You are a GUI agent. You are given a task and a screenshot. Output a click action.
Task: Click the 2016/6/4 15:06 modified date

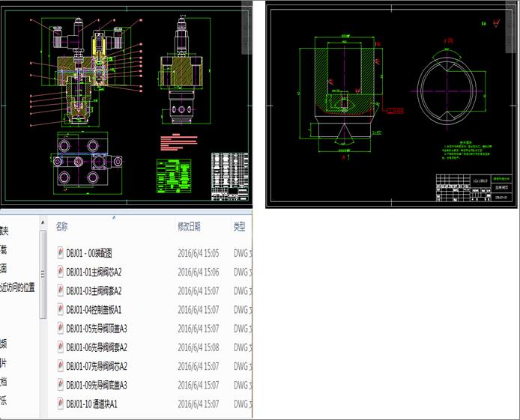[199, 273]
